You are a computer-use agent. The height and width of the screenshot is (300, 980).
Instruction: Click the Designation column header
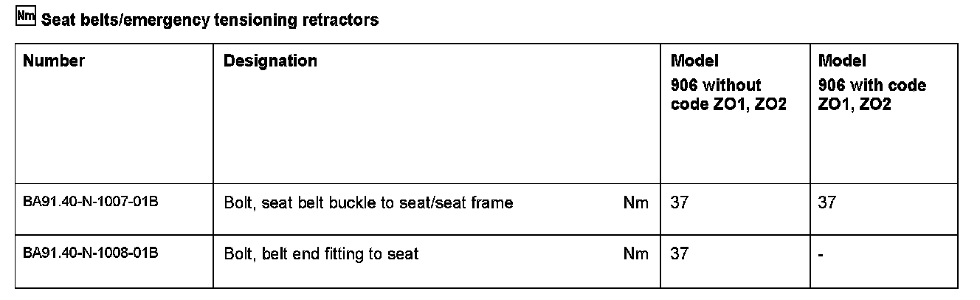tap(270, 61)
